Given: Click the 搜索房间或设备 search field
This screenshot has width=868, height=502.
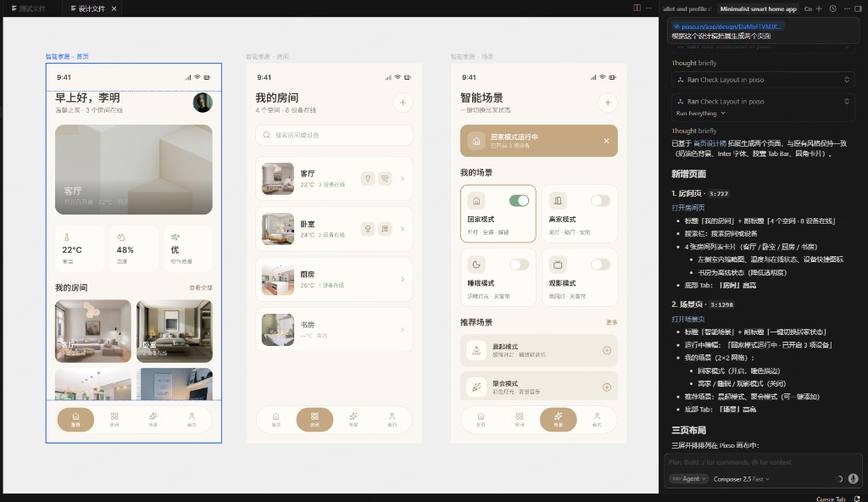Looking at the screenshot, I should tap(334, 135).
